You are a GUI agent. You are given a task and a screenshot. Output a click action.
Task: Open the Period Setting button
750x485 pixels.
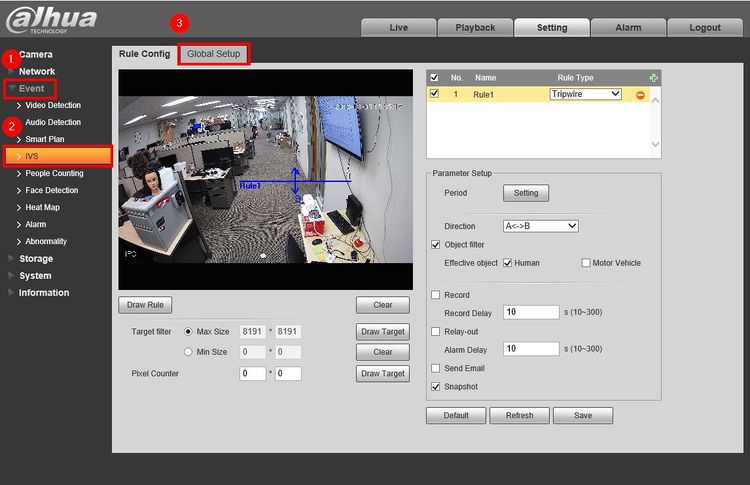point(525,193)
